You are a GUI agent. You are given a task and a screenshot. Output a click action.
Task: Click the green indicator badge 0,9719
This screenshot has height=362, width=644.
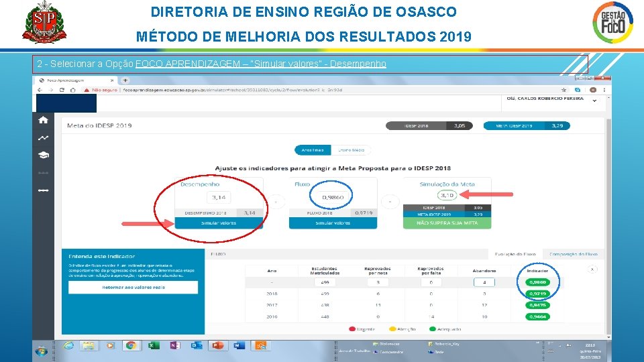(537, 294)
